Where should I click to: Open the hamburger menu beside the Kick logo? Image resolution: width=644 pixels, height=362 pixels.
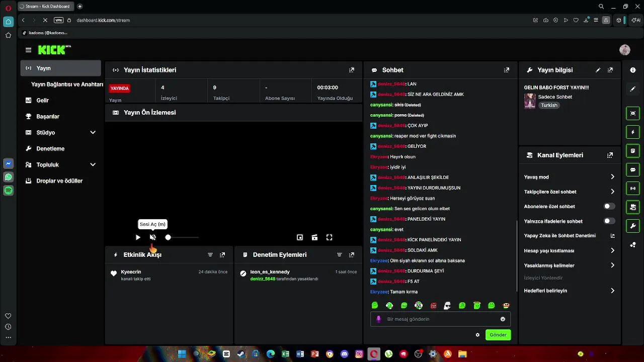coord(28,50)
